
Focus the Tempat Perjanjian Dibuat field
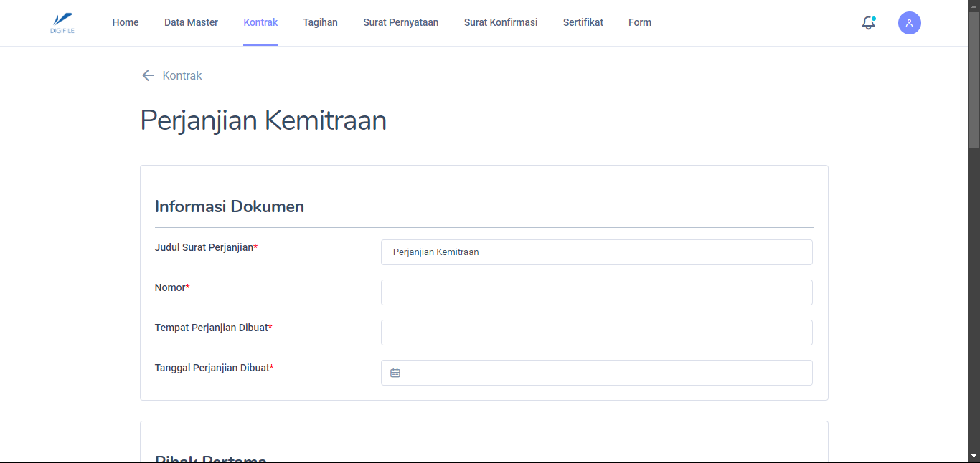[x=596, y=333]
